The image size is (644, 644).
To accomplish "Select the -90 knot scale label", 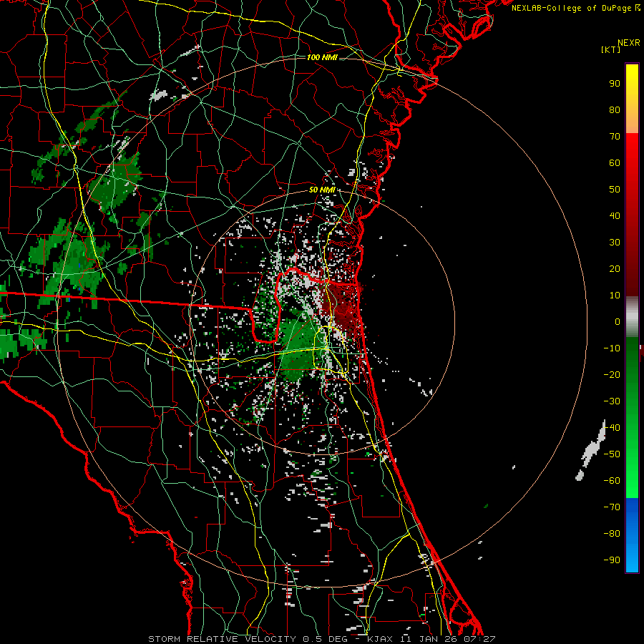I will (x=612, y=560).
